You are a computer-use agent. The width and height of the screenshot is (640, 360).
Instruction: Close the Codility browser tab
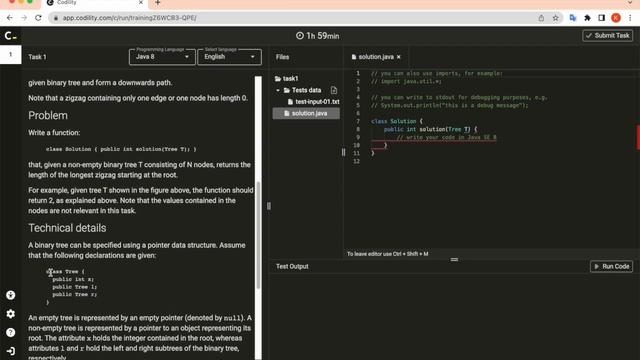pyautogui.click(x=141, y=2)
